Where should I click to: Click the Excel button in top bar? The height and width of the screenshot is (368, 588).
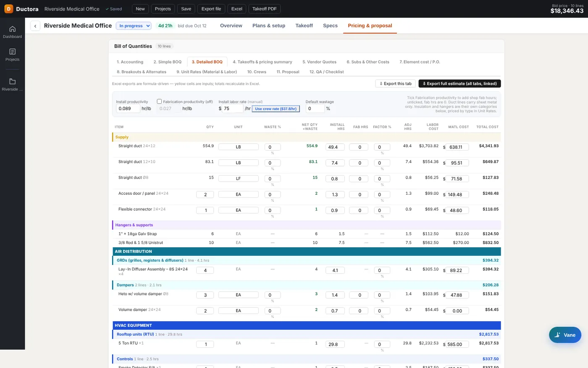[237, 9]
